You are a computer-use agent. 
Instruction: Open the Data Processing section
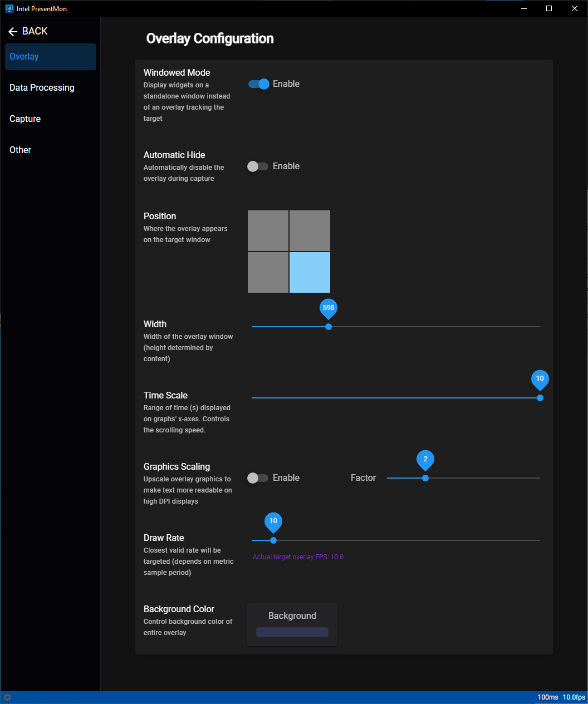pyautogui.click(x=51, y=88)
